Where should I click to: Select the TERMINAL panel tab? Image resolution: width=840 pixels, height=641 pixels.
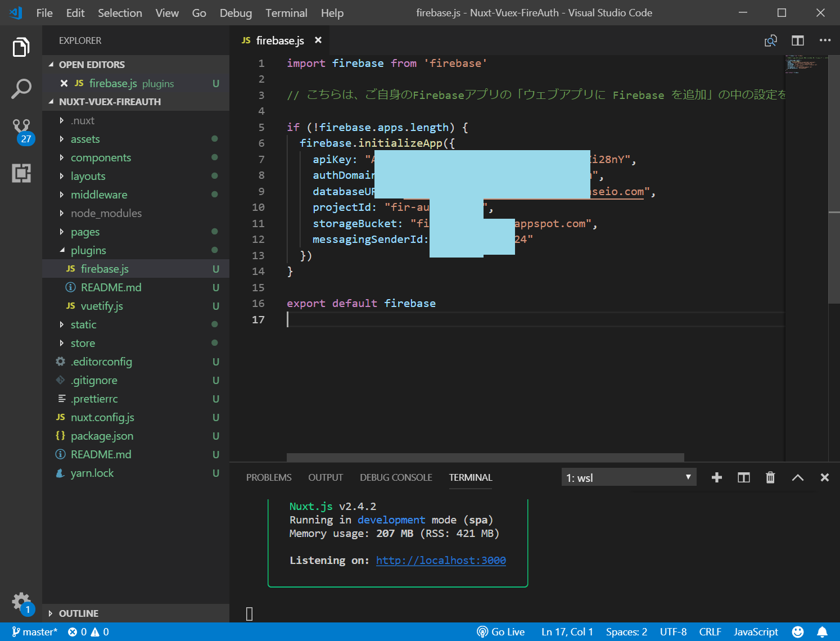point(471,477)
